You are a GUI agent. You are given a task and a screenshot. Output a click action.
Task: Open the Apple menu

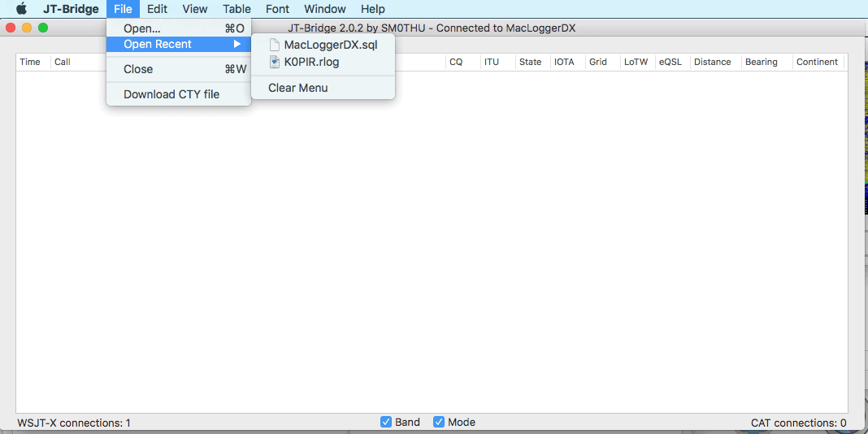(x=21, y=9)
